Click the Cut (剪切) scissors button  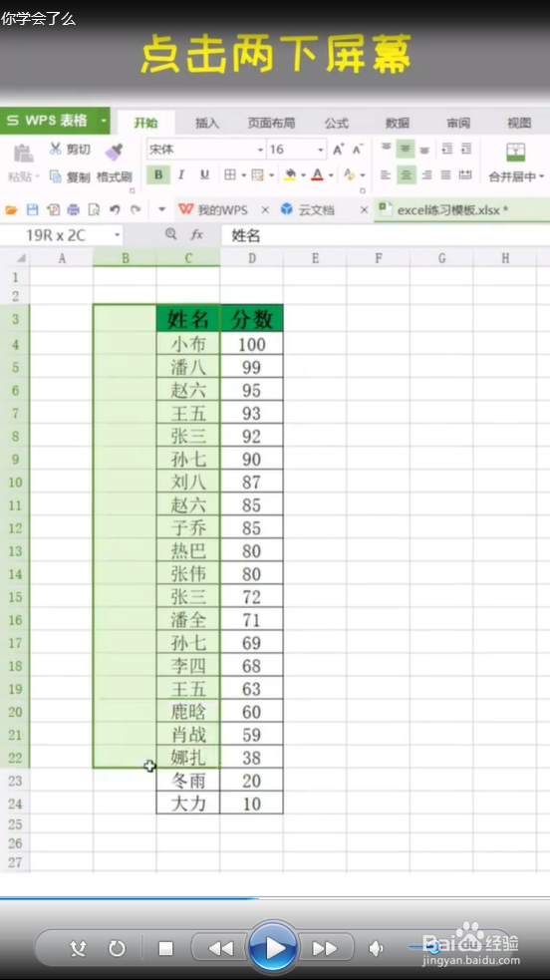[69, 150]
